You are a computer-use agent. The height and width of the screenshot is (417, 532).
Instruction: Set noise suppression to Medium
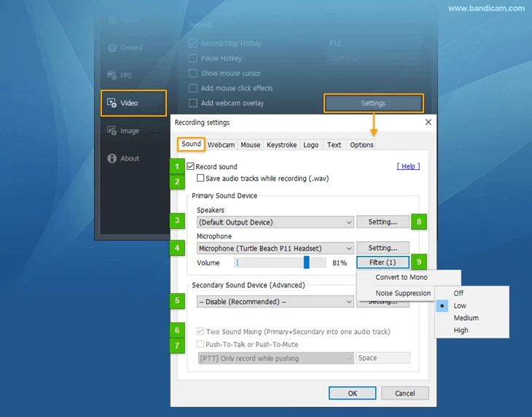[472, 318]
